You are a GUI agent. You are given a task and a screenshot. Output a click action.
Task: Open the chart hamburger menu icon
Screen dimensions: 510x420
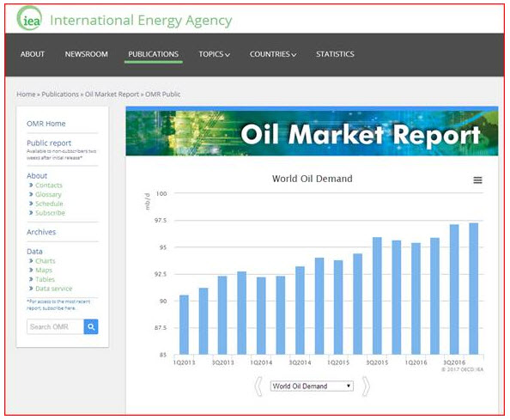click(x=477, y=180)
